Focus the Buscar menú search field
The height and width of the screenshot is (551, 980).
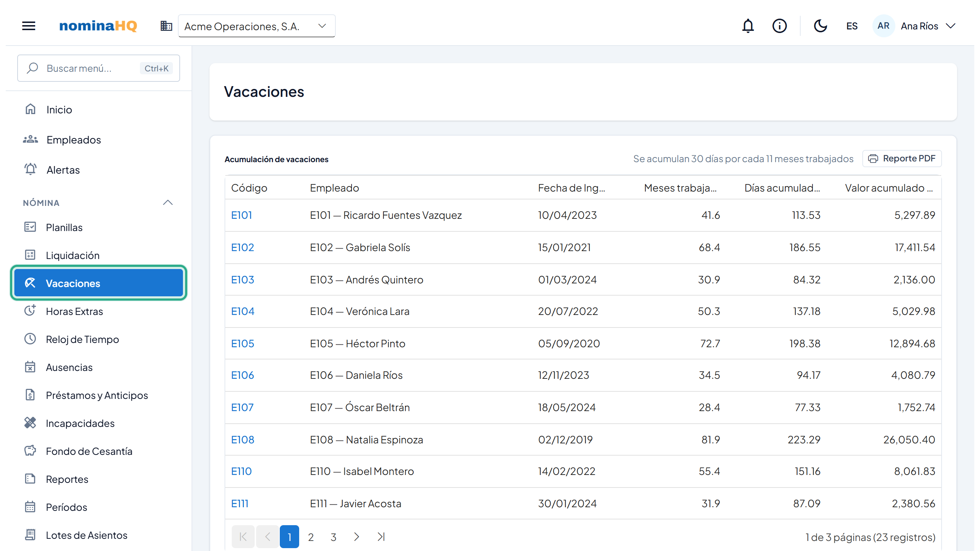tap(99, 68)
